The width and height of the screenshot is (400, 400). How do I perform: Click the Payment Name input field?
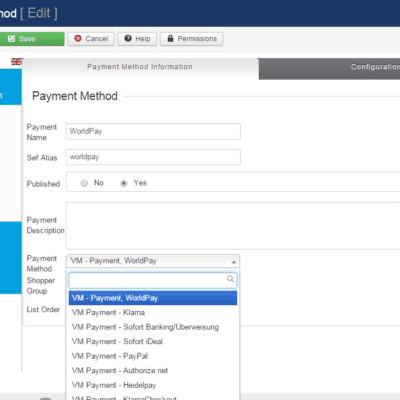[153, 131]
